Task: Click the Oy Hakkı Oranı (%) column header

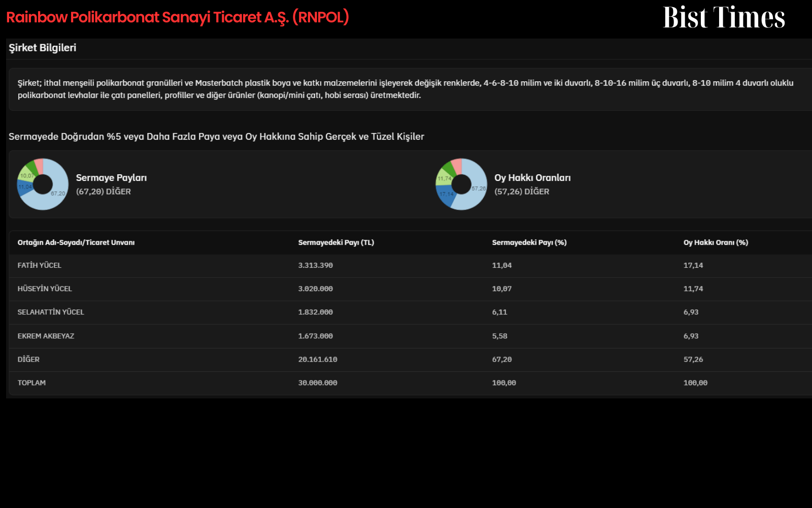Action: (x=716, y=242)
